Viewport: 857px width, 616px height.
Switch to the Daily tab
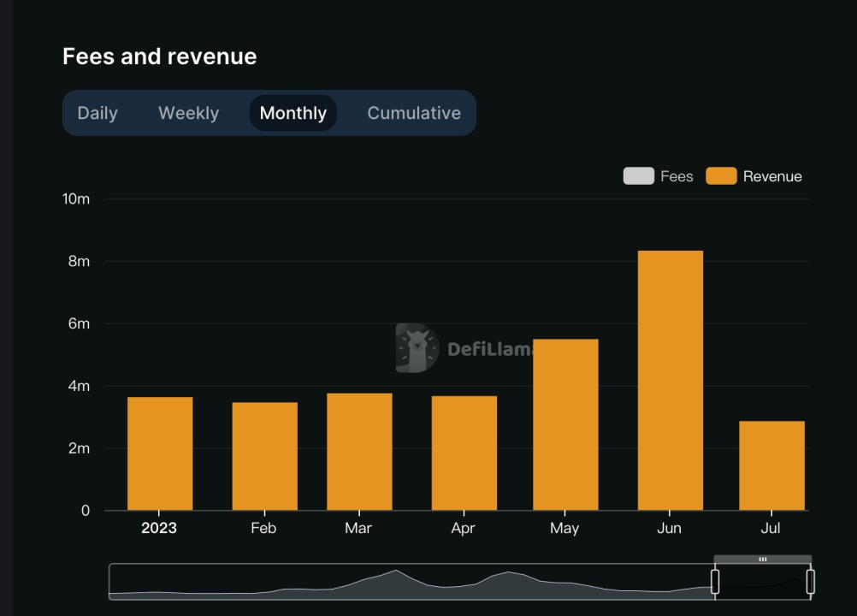[x=98, y=113]
